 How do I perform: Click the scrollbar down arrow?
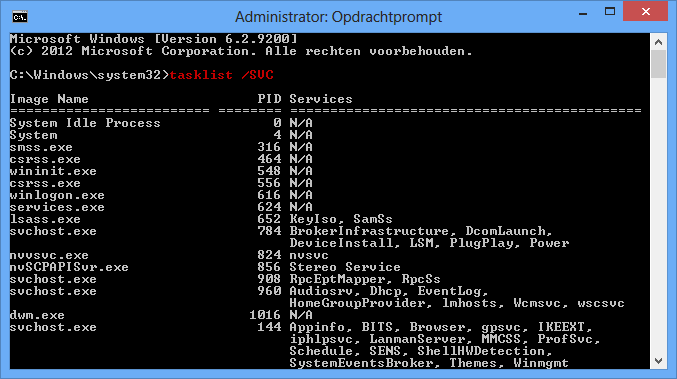[x=658, y=360]
